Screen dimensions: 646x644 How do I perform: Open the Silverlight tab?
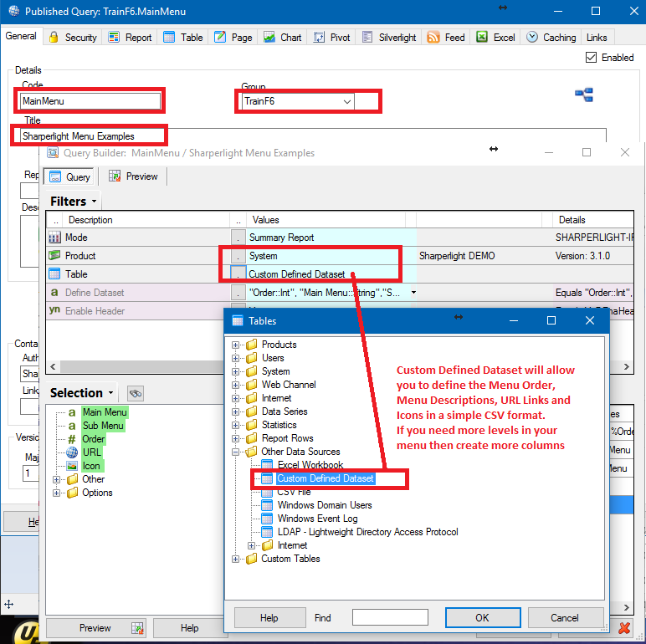coord(389,38)
